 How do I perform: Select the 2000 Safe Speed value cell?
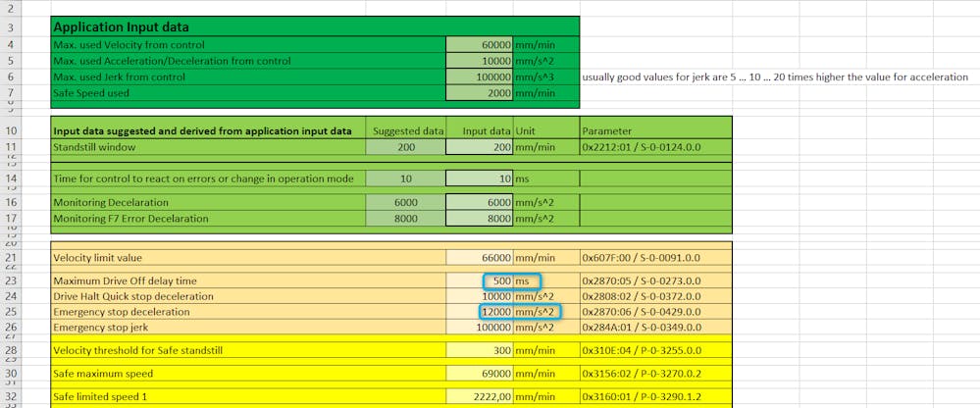480,93
